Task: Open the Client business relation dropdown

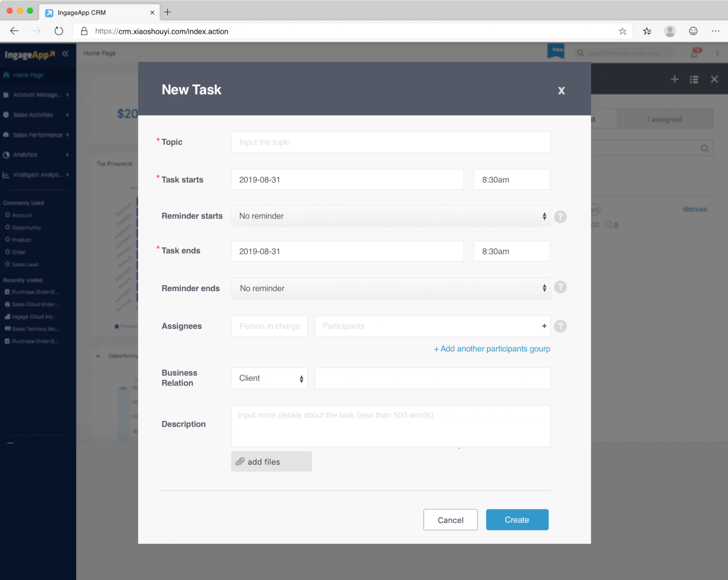Action: (269, 378)
